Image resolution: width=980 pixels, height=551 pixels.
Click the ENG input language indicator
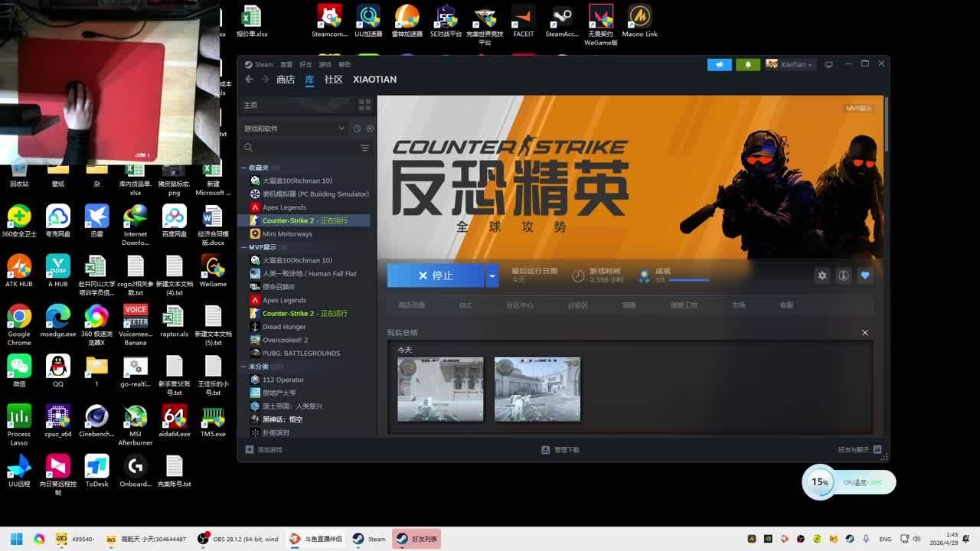pyautogui.click(x=885, y=539)
